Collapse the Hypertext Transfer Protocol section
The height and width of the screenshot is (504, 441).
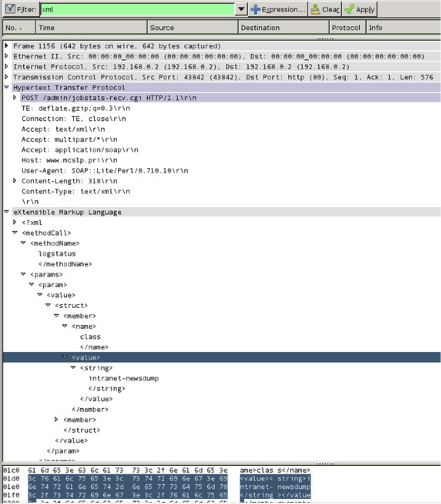pyautogui.click(x=6, y=87)
